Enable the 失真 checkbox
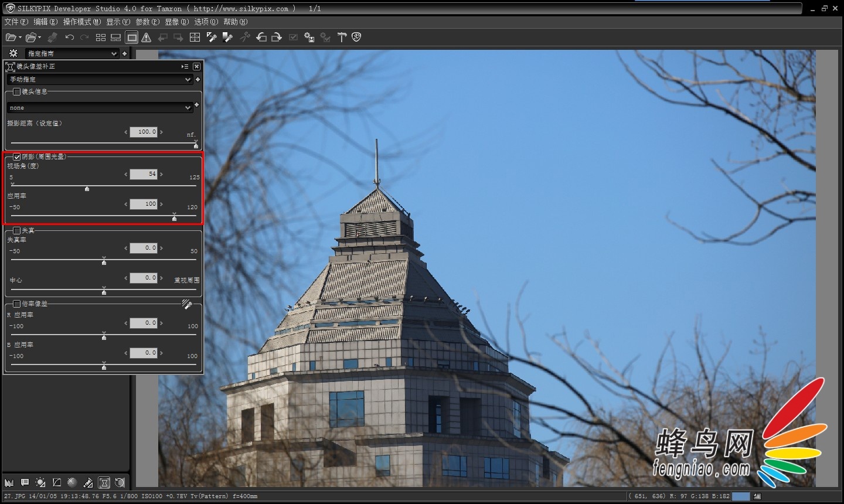The image size is (844, 504). tap(16, 230)
